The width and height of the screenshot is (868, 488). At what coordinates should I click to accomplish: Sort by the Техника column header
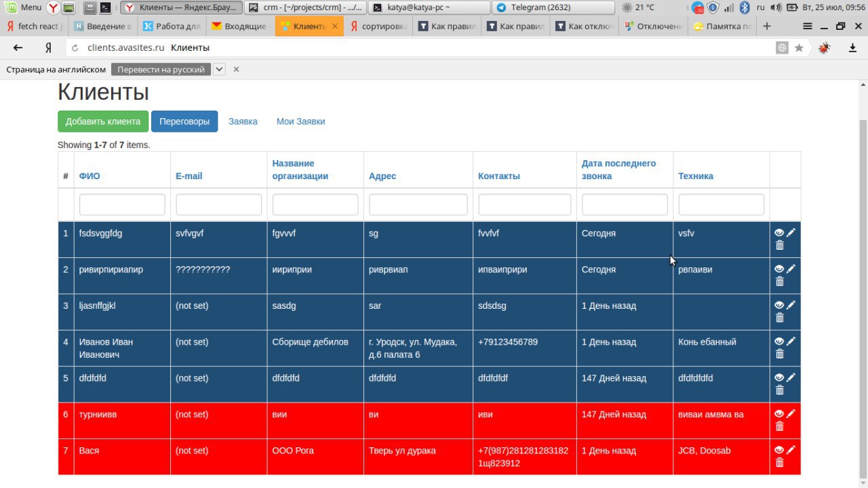click(696, 176)
